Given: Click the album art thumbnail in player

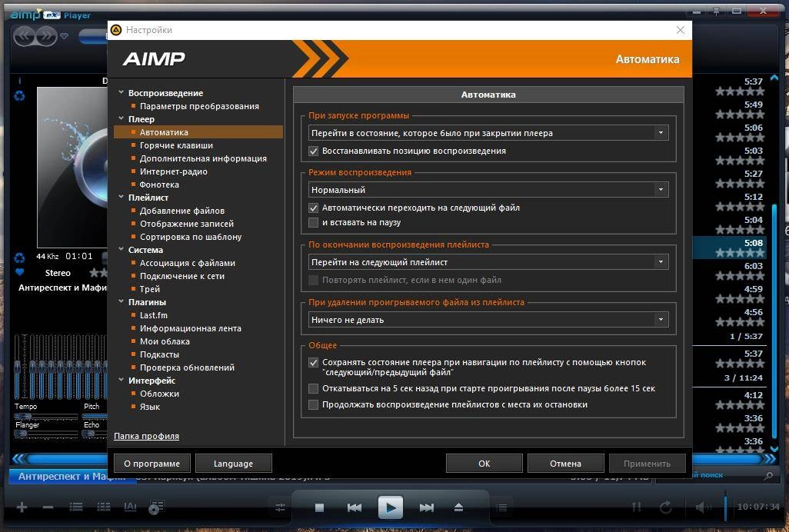Looking at the screenshot, I should coord(72,166).
